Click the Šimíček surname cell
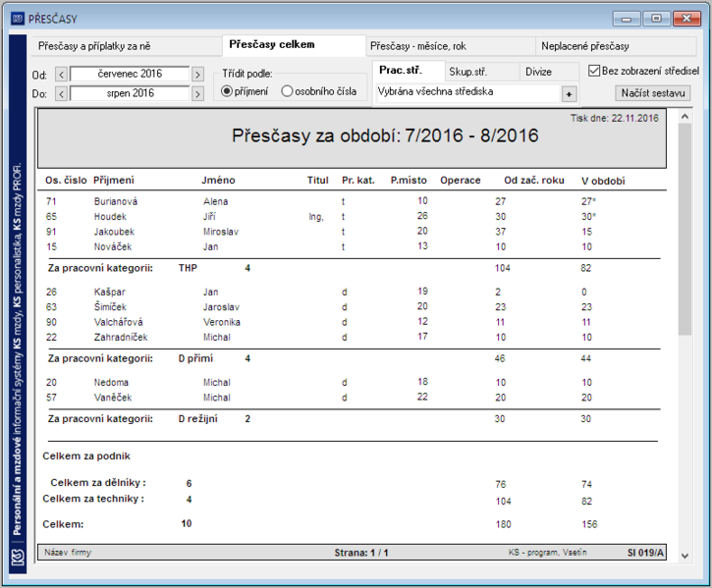Viewport: 712px width, 588px height. pos(110,307)
